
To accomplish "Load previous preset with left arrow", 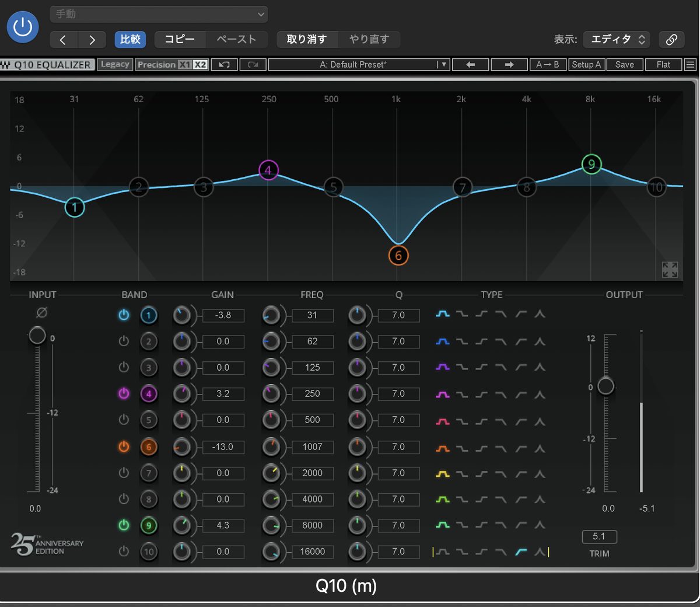I will (x=470, y=65).
